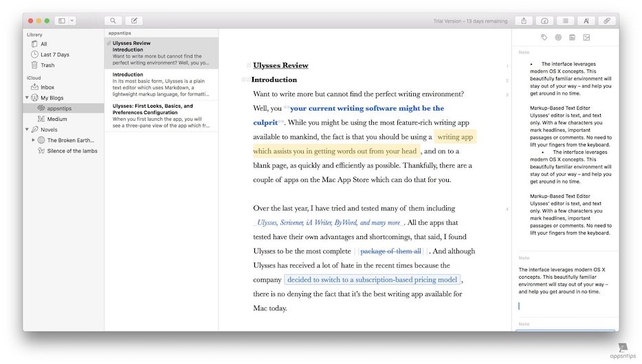Click the search magnifier in the toolbar
Viewport: 642px width, 364px height.
pyautogui.click(x=113, y=21)
